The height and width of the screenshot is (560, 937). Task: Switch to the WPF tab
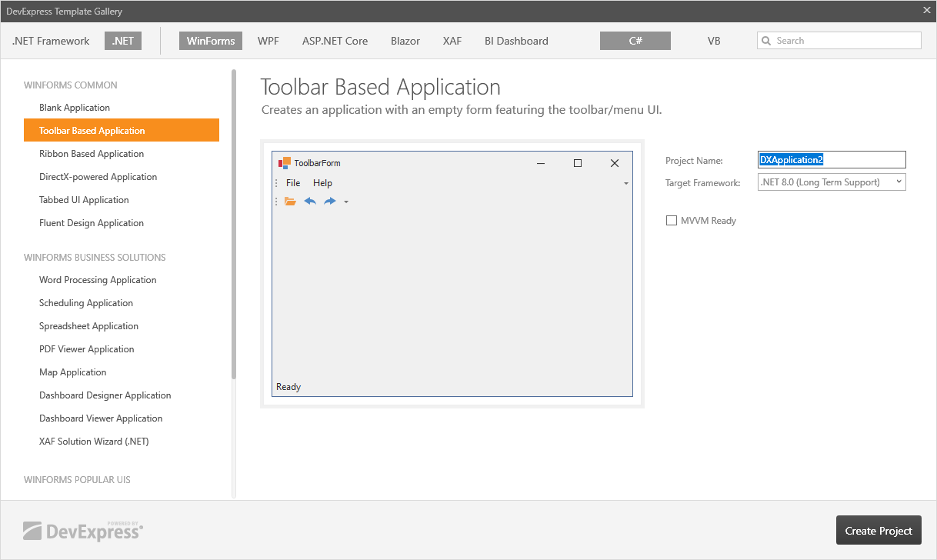point(268,41)
